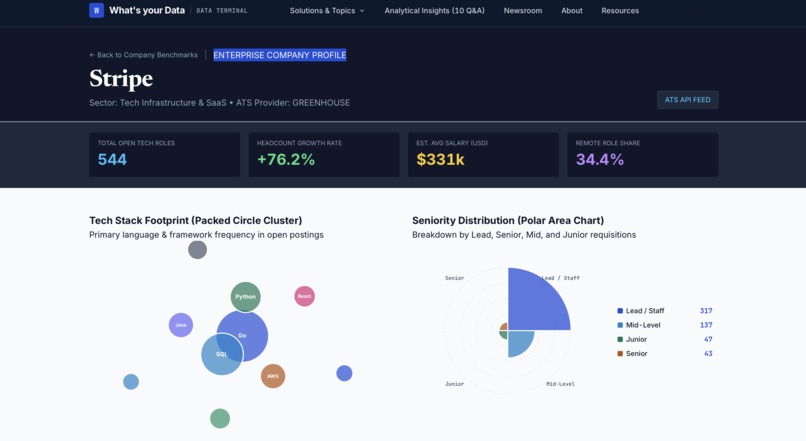Open Analytical Insights (10 Q&A) page

pyautogui.click(x=434, y=10)
